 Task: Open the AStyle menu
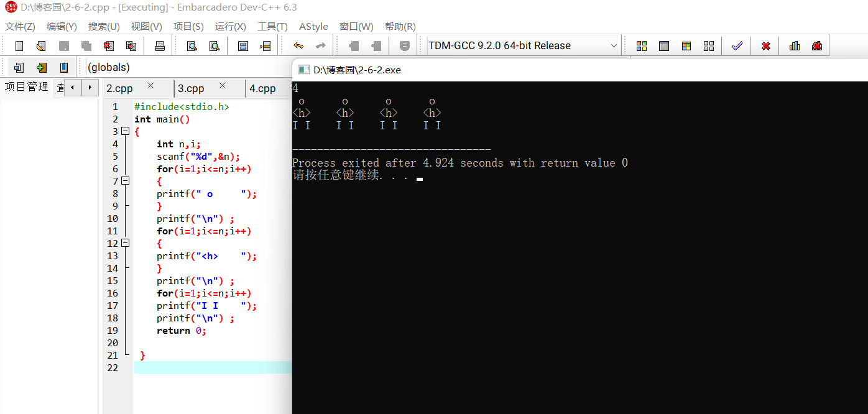point(313,27)
